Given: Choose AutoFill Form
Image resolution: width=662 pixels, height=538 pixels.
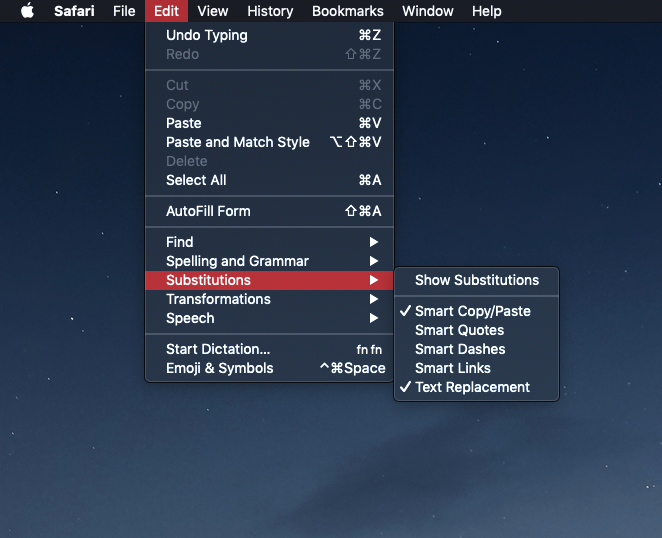Looking at the screenshot, I should coord(269,211).
